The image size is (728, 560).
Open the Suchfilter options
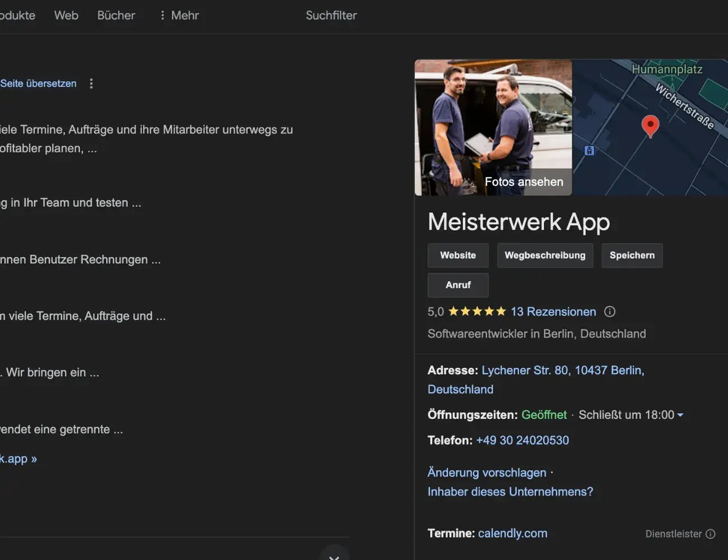tap(331, 15)
